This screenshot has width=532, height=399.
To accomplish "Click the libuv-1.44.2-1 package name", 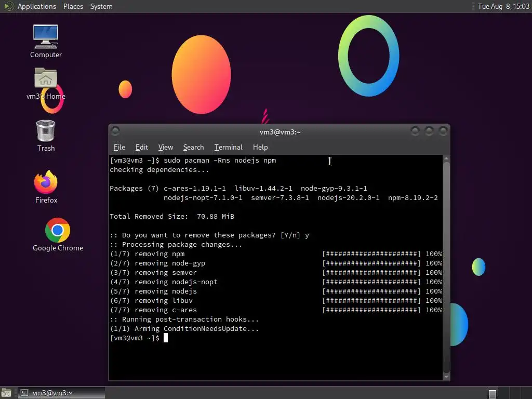I will pyautogui.click(x=263, y=188).
